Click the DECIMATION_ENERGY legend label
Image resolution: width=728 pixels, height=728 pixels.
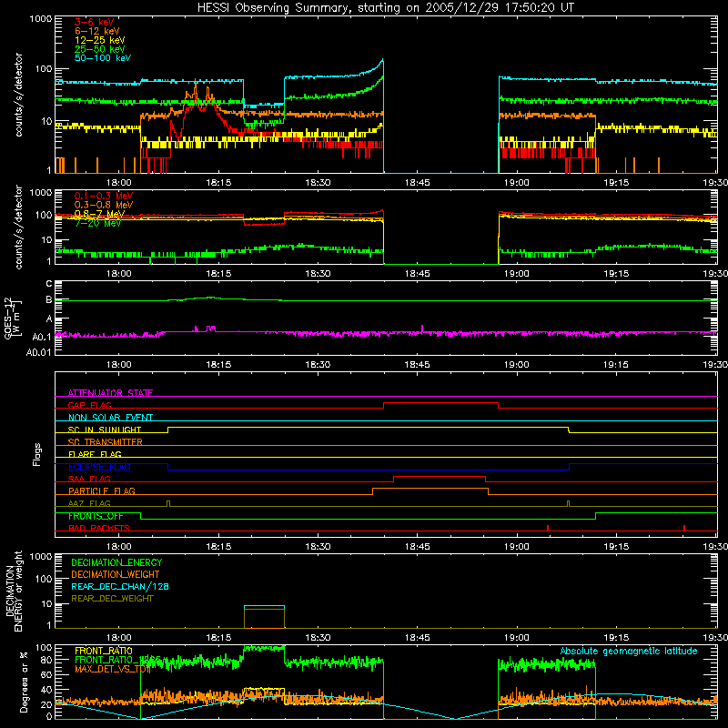116,562
